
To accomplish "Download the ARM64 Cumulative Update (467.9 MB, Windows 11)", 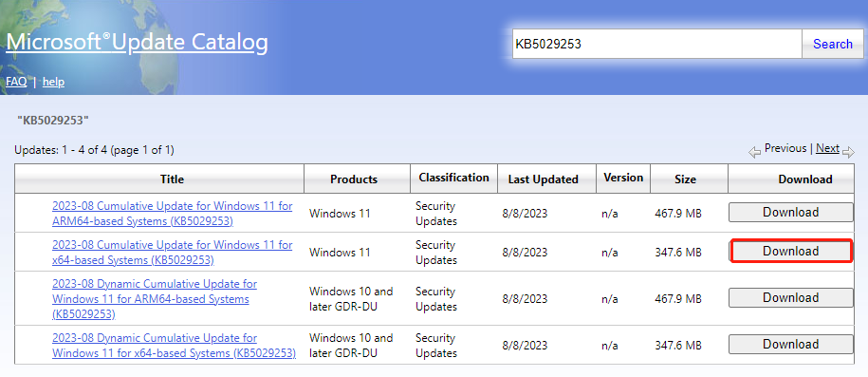I will [x=790, y=213].
